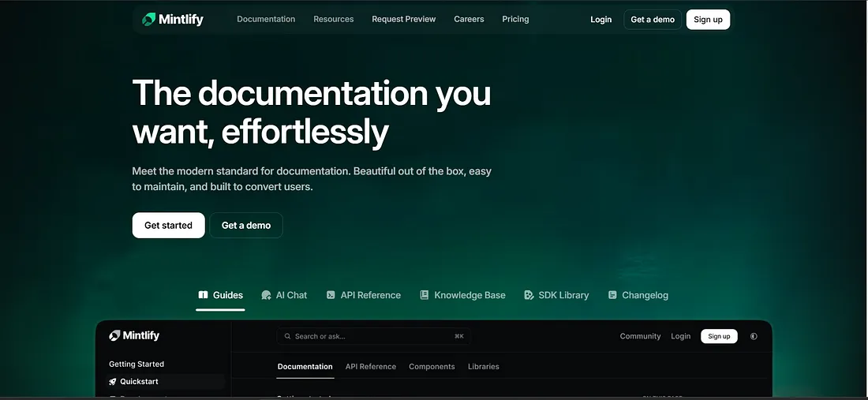
Task: Click the Quickstart rocket icon
Action: (x=113, y=381)
